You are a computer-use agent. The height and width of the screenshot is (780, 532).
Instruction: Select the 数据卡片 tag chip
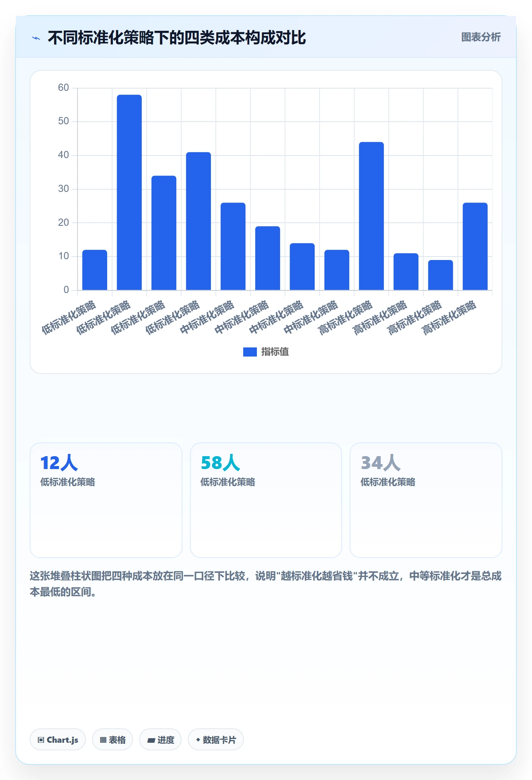coord(216,739)
